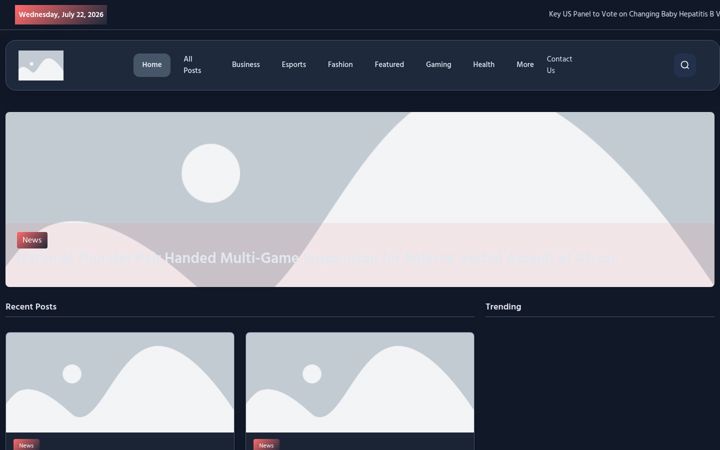Go to the Home menu item

pos(152,65)
